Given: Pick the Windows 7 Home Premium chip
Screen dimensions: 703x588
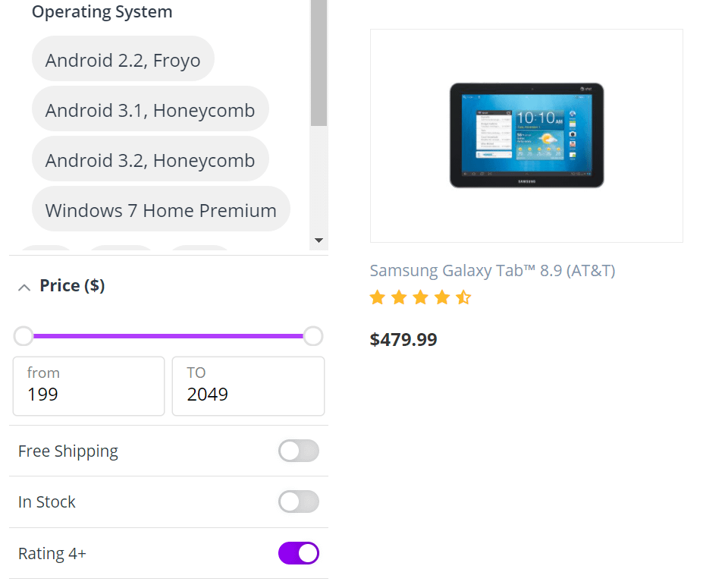Looking at the screenshot, I should (161, 209).
